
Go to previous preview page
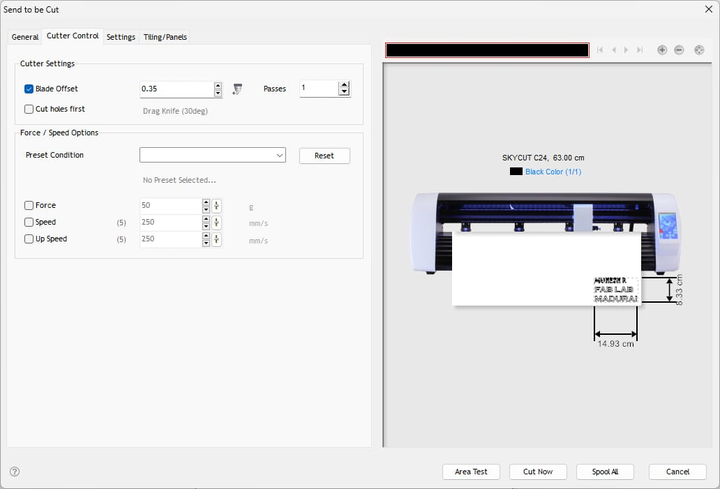click(614, 50)
